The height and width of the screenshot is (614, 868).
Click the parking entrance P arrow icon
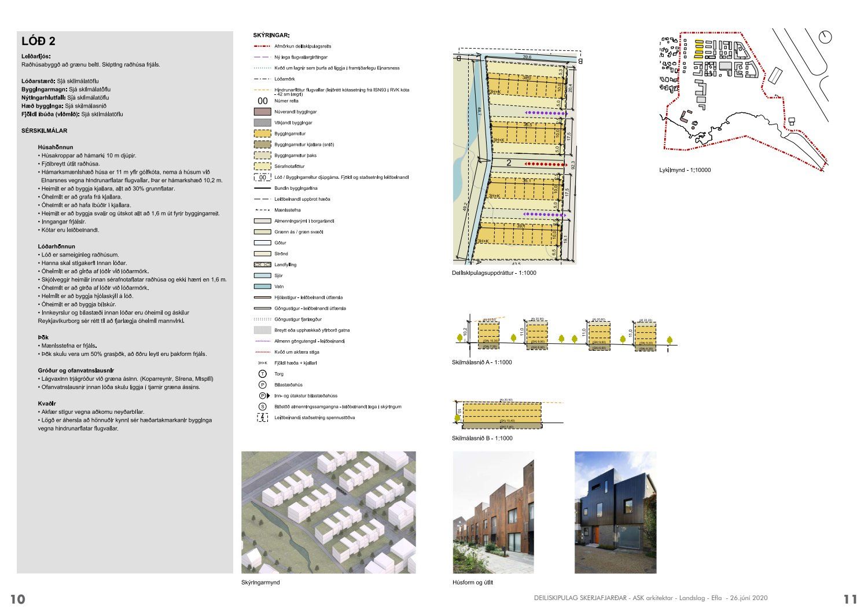(x=263, y=396)
